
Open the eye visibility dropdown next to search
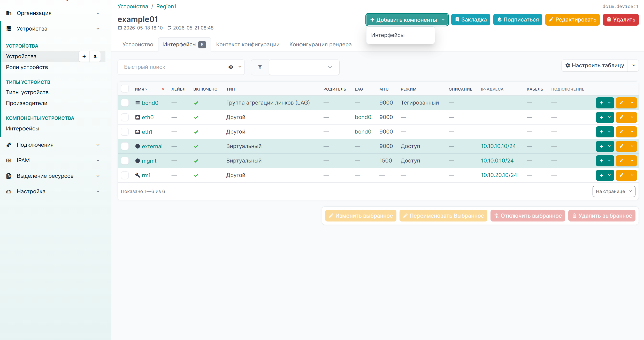235,67
